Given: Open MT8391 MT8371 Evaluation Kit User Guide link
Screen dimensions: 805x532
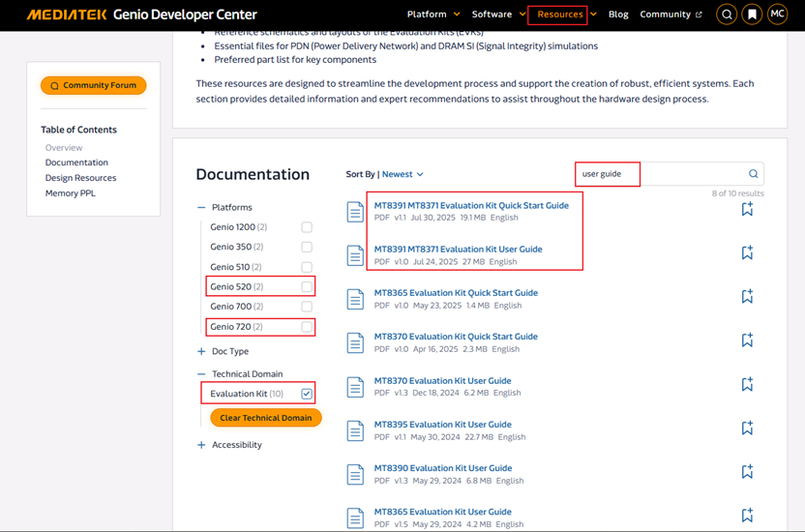Looking at the screenshot, I should (x=458, y=250).
